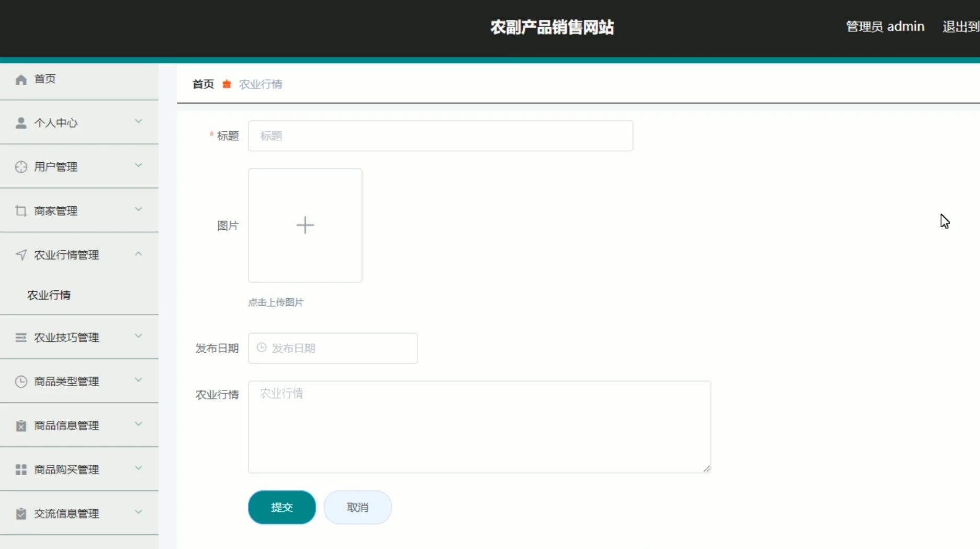980x549 pixels.
Task: Expand the 商品购买管理 menu section
Action: click(138, 468)
